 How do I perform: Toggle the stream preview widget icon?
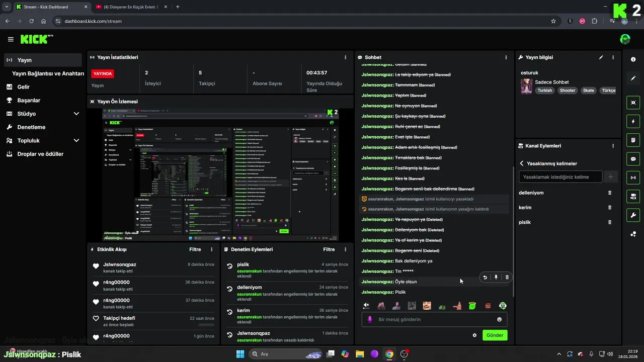click(633, 103)
